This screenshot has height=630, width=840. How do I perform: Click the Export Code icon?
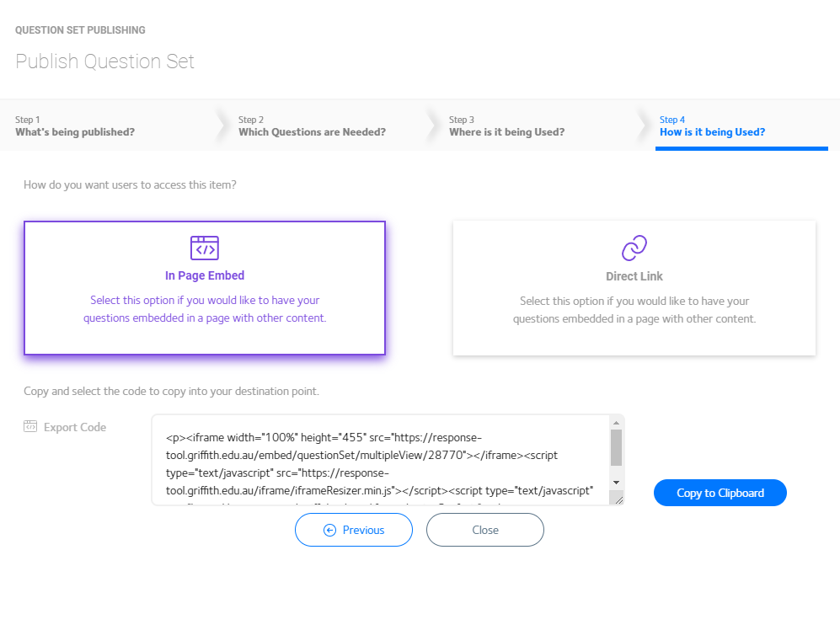click(30, 426)
